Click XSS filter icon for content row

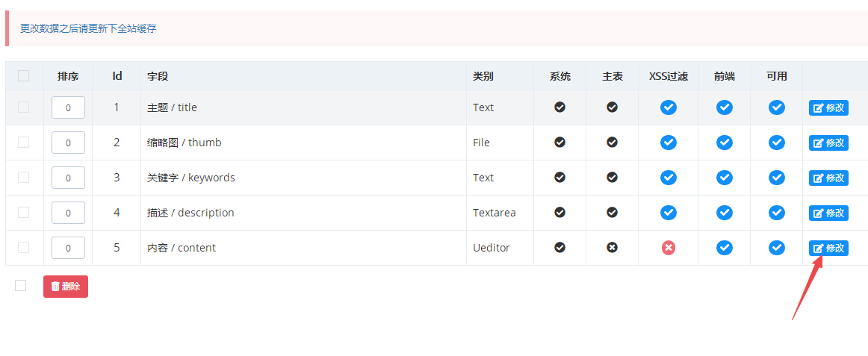coord(668,248)
